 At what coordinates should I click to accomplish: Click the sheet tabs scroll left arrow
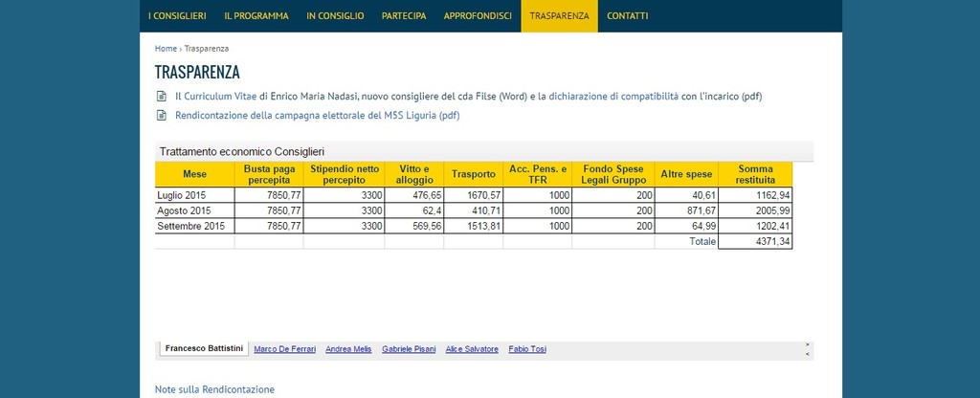pyautogui.click(x=809, y=353)
